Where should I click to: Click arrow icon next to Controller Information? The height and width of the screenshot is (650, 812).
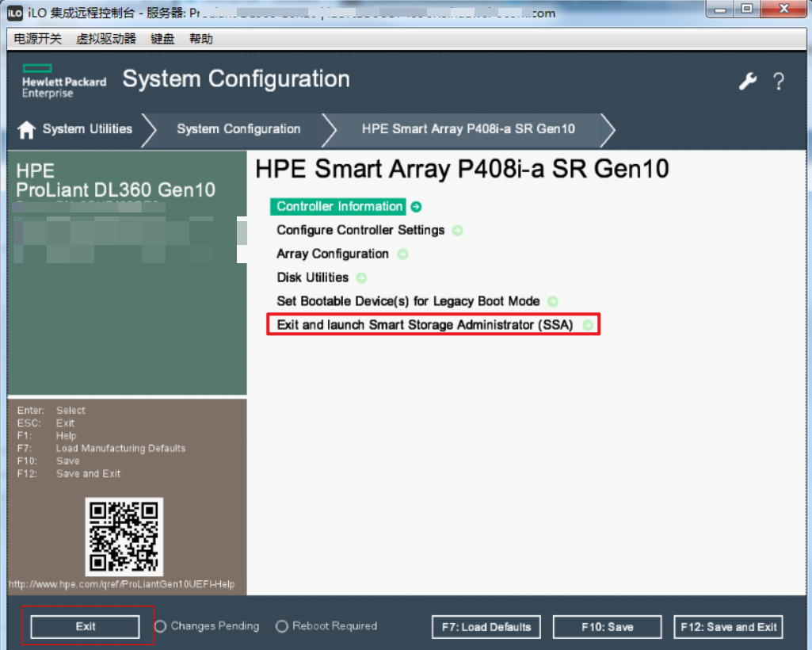click(x=416, y=207)
